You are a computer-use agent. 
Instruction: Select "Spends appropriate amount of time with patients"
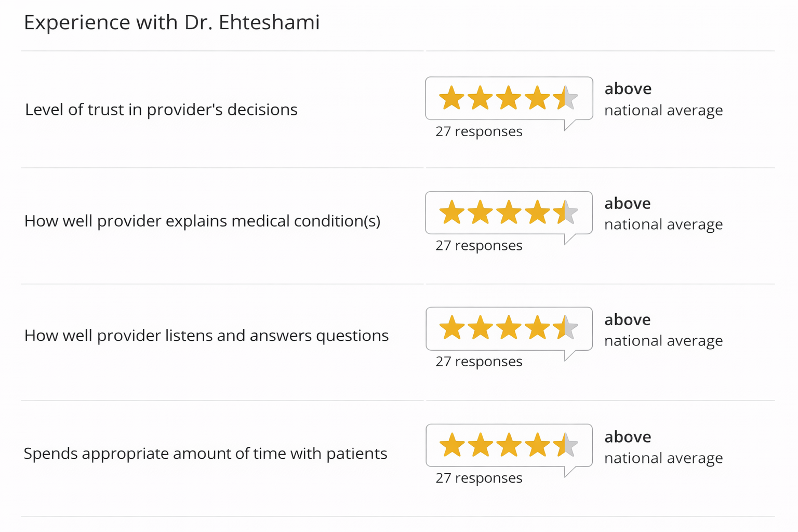205,454
